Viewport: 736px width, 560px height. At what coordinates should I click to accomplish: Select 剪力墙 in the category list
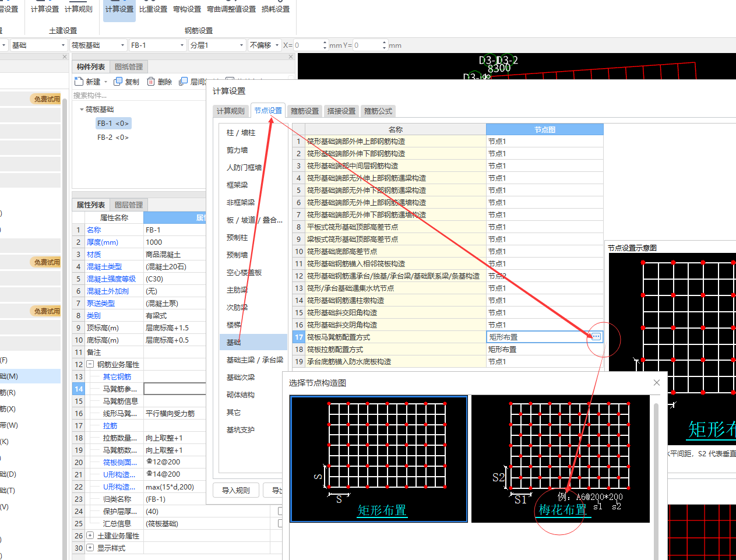click(237, 150)
